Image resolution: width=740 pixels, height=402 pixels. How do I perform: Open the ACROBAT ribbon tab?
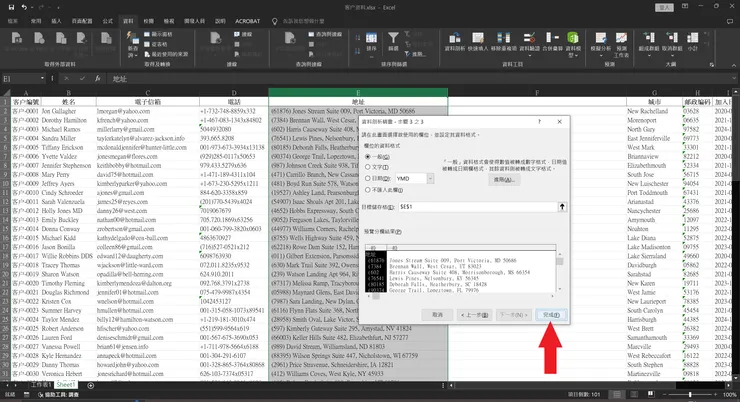tap(247, 19)
